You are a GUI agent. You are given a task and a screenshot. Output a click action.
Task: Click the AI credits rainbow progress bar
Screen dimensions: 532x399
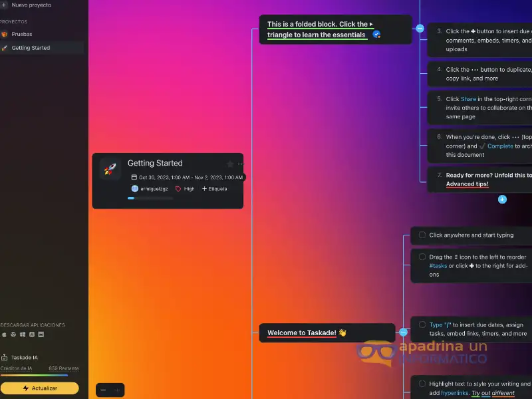click(x=34, y=375)
